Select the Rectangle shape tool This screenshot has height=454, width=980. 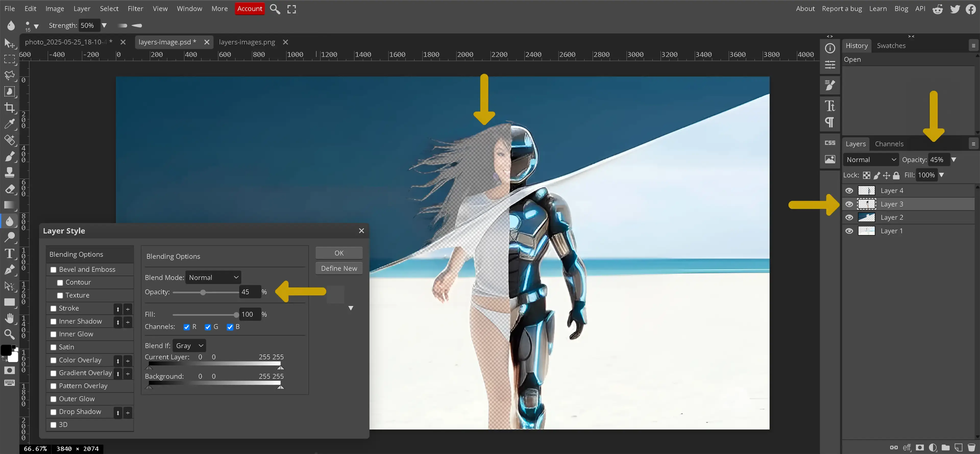tap(9, 302)
